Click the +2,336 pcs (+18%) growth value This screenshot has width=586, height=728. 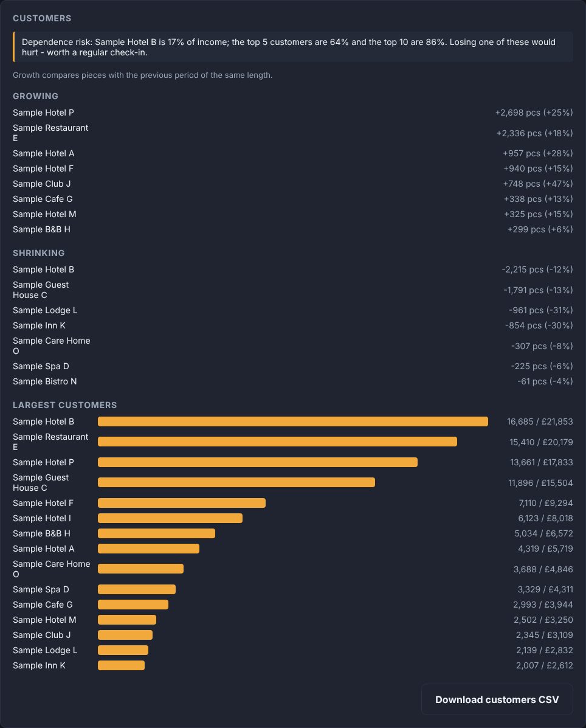pyautogui.click(x=534, y=133)
